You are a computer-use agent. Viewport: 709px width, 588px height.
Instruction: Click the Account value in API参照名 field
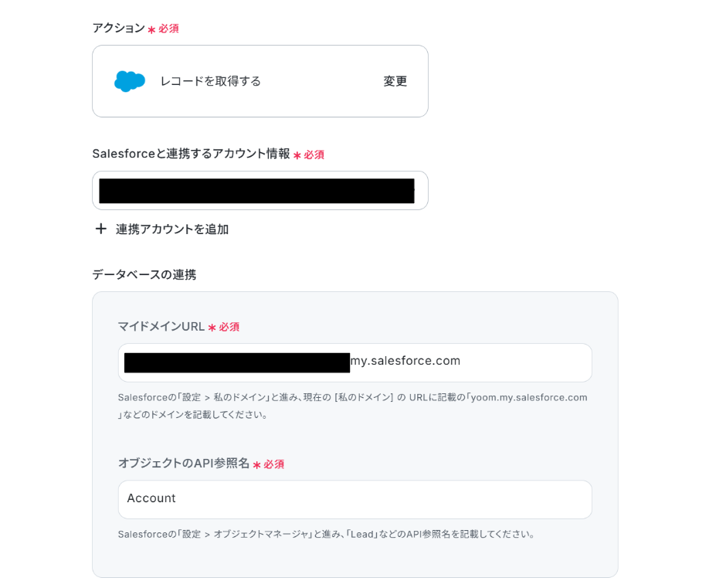click(x=151, y=498)
